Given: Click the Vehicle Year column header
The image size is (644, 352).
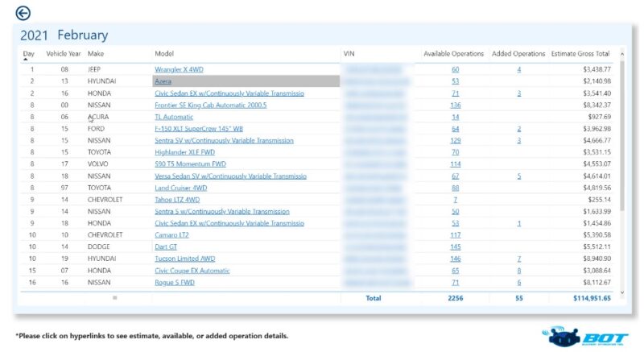Looking at the screenshot, I should [64, 53].
